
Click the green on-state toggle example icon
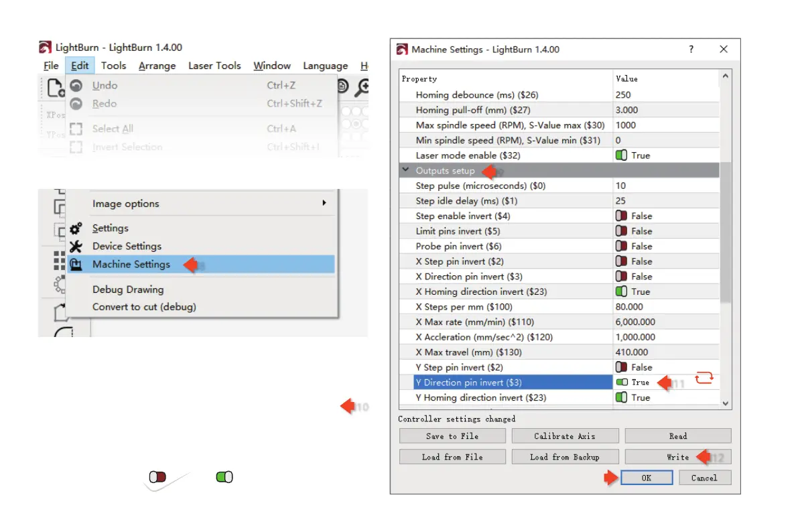point(224,477)
